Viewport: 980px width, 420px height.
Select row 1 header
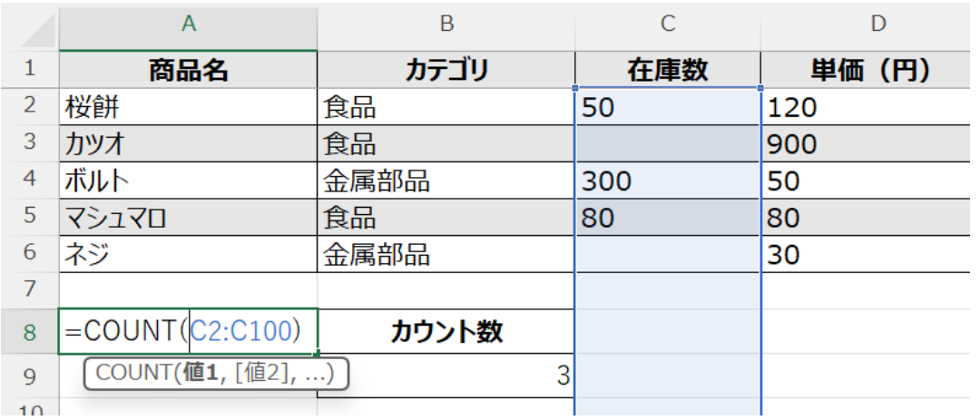29,69
